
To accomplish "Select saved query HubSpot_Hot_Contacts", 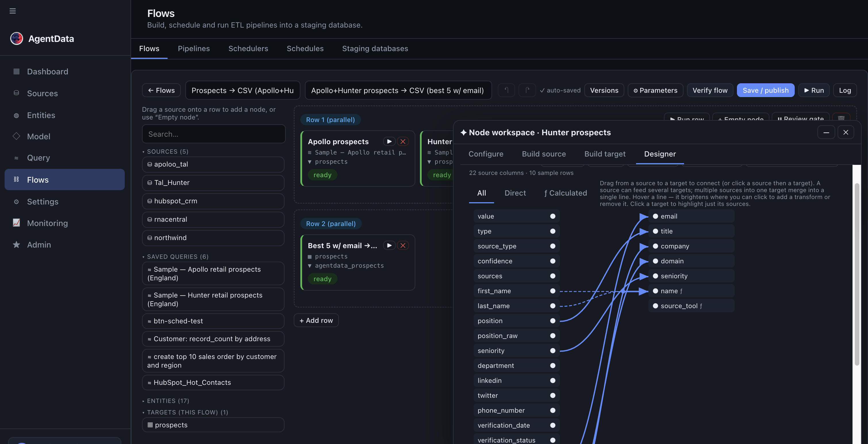I will click(x=213, y=383).
